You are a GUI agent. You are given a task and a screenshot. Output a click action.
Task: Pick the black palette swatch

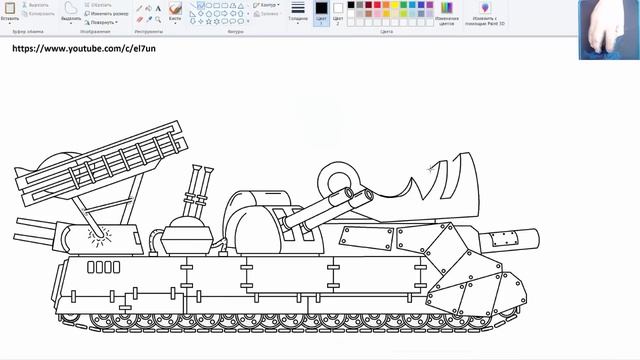[x=351, y=5]
